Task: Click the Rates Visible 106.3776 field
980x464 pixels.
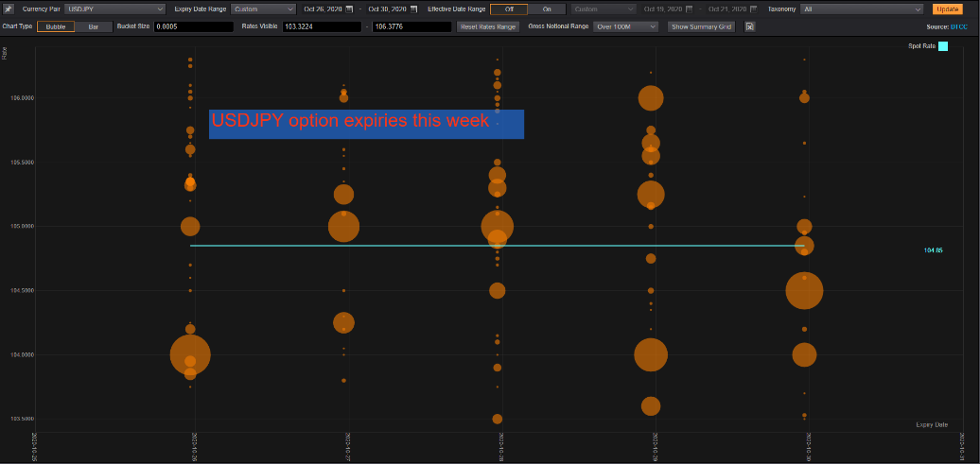Action: click(x=411, y=26)
